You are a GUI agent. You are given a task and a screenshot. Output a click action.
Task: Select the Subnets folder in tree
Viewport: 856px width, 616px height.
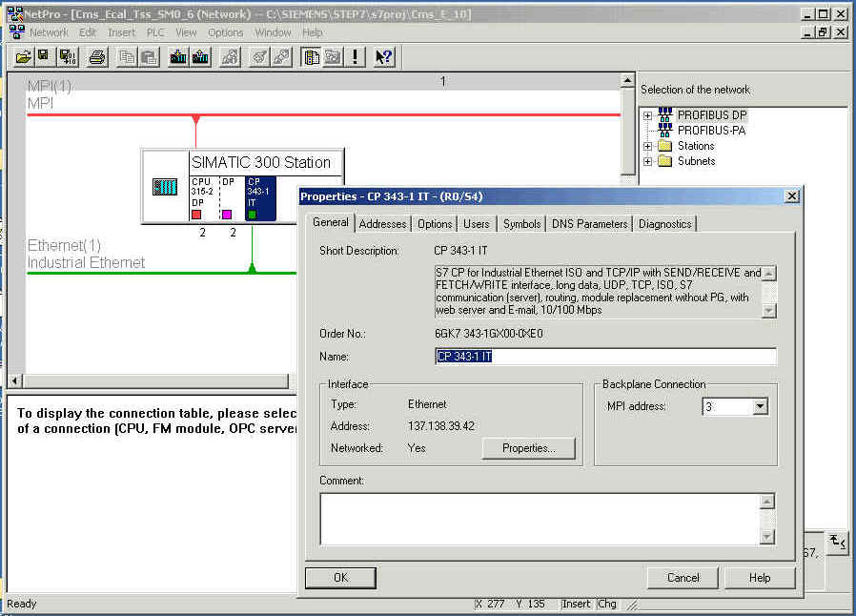(x=696, y=161)
